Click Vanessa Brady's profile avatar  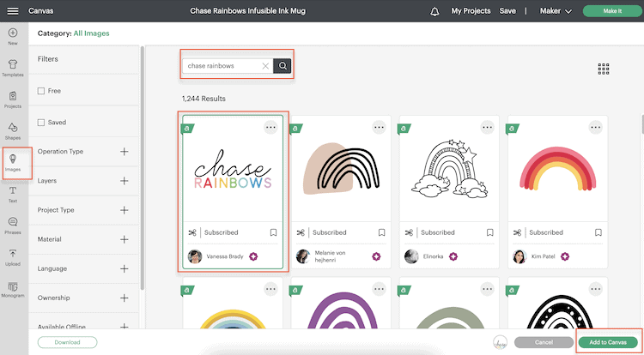tap(195, 256)
